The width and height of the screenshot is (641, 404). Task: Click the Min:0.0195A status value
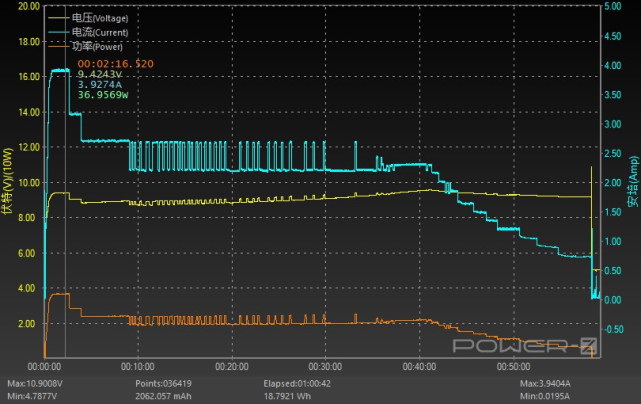tap(545, 396)
